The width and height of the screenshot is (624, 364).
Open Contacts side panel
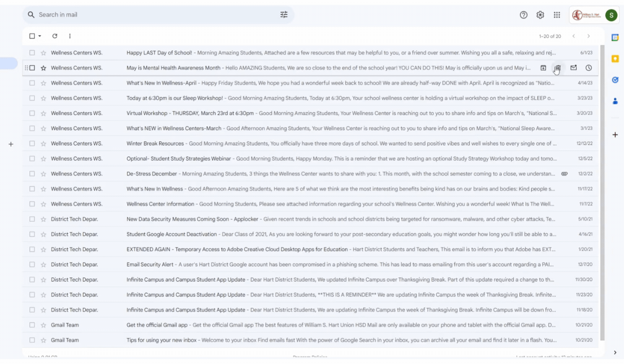pyautogui.click(x=615, y=101)
